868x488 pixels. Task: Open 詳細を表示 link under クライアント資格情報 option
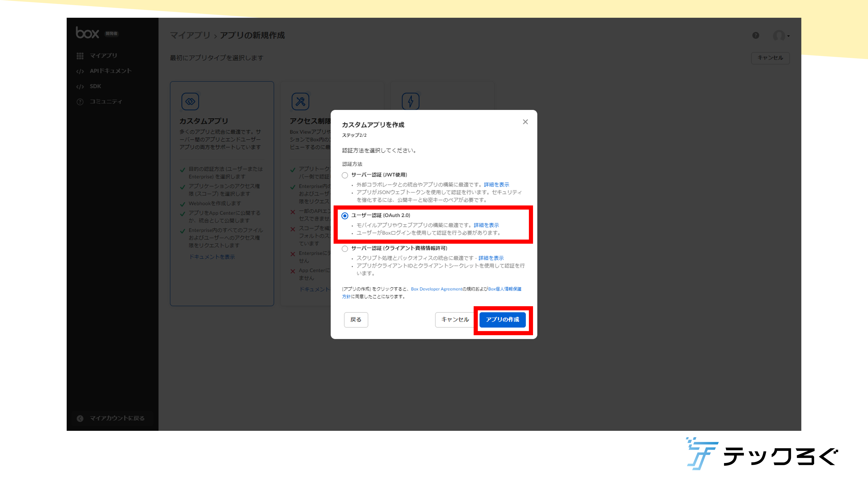(x=491, y=258)
